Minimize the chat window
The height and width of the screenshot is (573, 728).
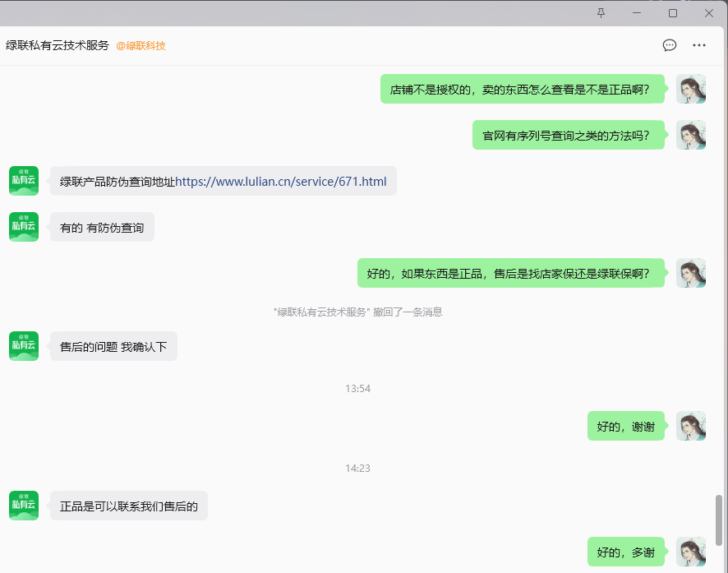point(637,13)
